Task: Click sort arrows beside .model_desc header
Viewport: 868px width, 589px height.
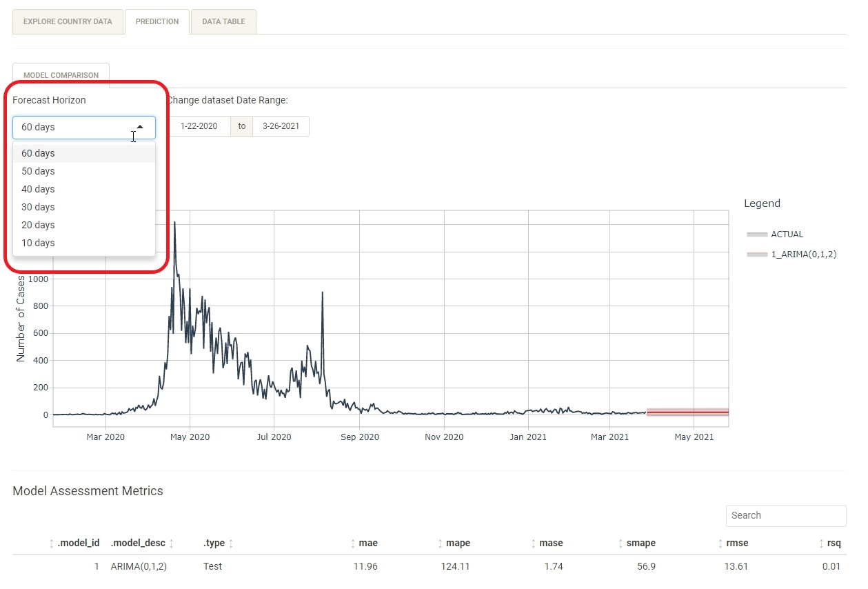Action: pyautogui.click(x=172, y=543)
